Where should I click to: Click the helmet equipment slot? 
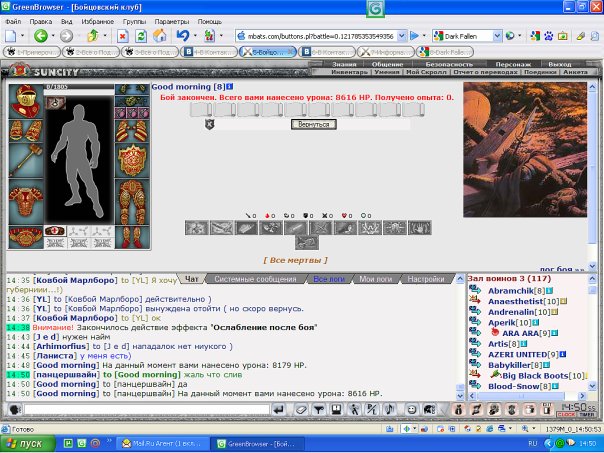[26, 101]
